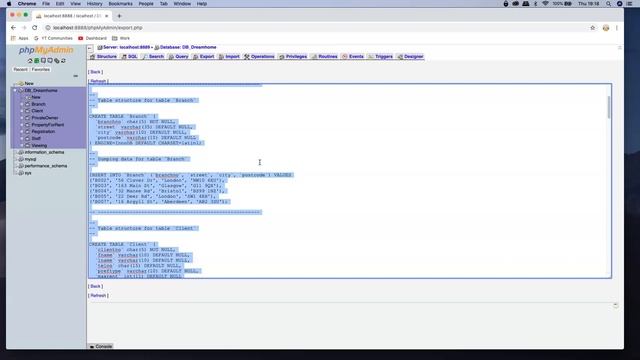Switch to the Import tab
Image resolution: width=640 pixels, height=360 pixels.
[229, 57]
